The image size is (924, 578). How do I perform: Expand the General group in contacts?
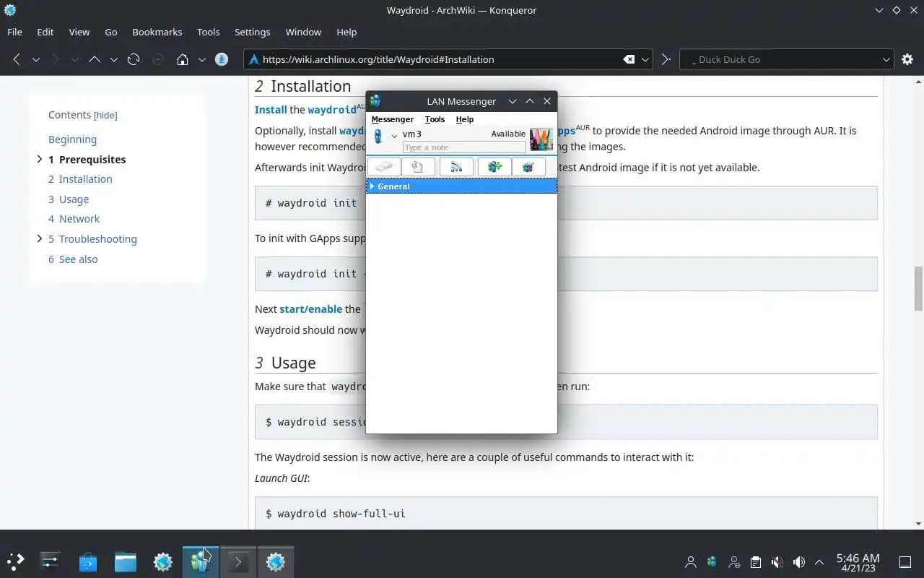pyautogui.click(x=372, y=186)
